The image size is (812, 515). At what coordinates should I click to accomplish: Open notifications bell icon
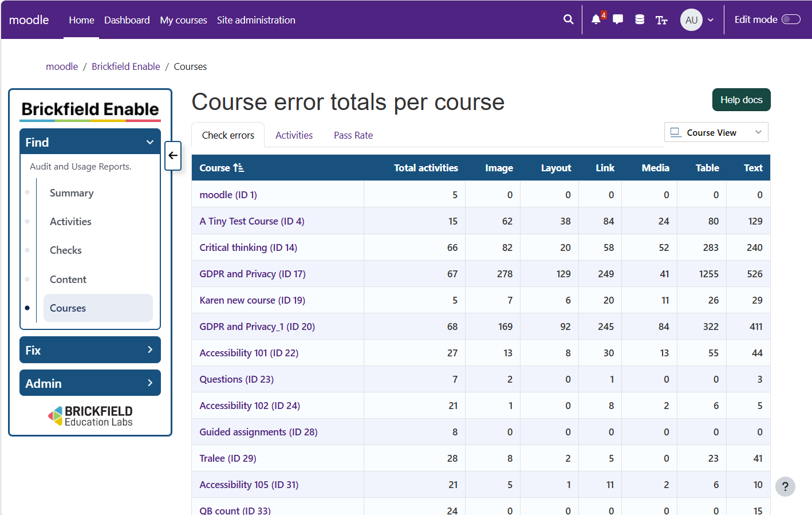coord(596,19)
